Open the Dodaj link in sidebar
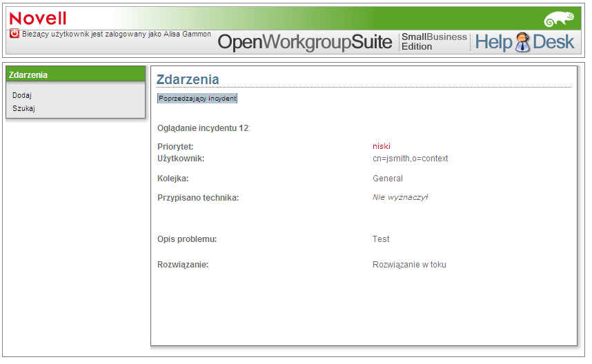This screenshot has height=364, width=592. tap(22, 95)
